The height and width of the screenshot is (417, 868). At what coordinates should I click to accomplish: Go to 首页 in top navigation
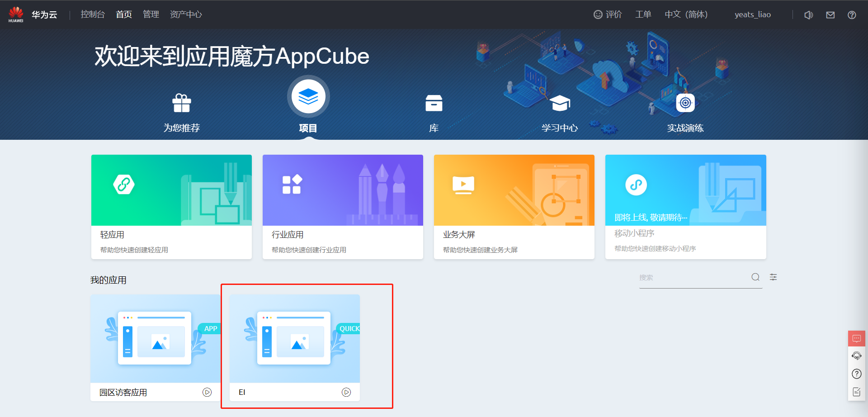124,14
